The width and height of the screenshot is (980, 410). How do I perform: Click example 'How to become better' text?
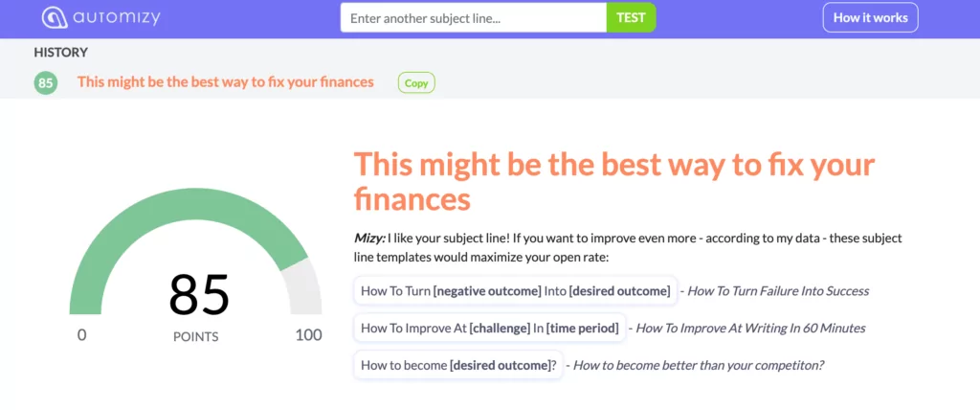click(x=698, y=365)
